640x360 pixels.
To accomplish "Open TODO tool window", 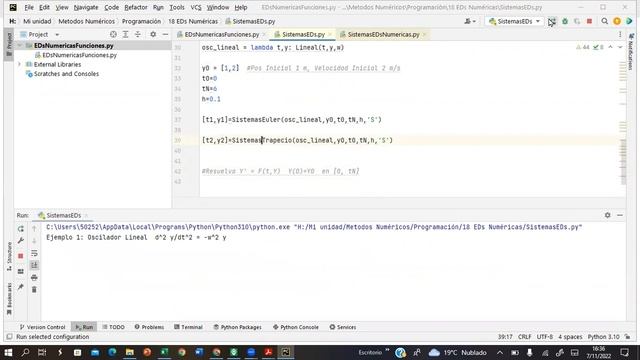I will pos(113,327).
